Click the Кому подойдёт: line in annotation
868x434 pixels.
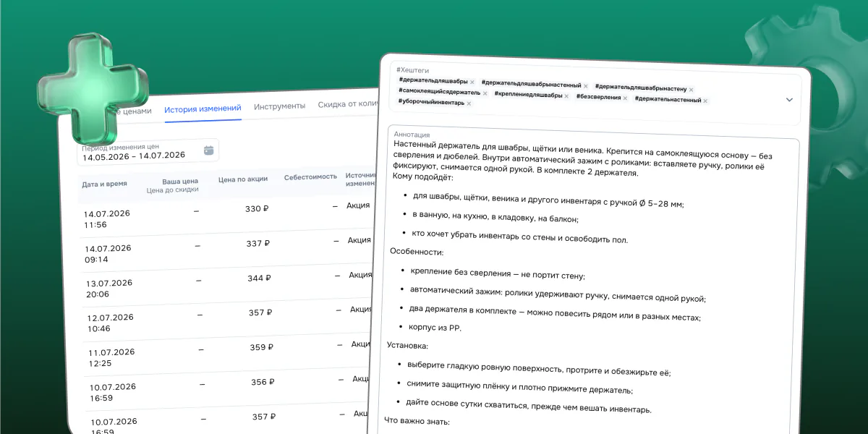click(424, 177)
